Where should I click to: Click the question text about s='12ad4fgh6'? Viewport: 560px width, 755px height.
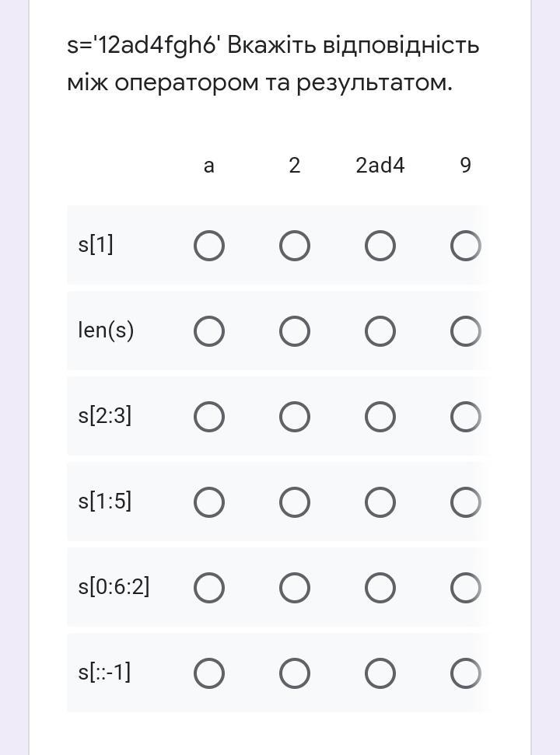(x=273, y=64)
